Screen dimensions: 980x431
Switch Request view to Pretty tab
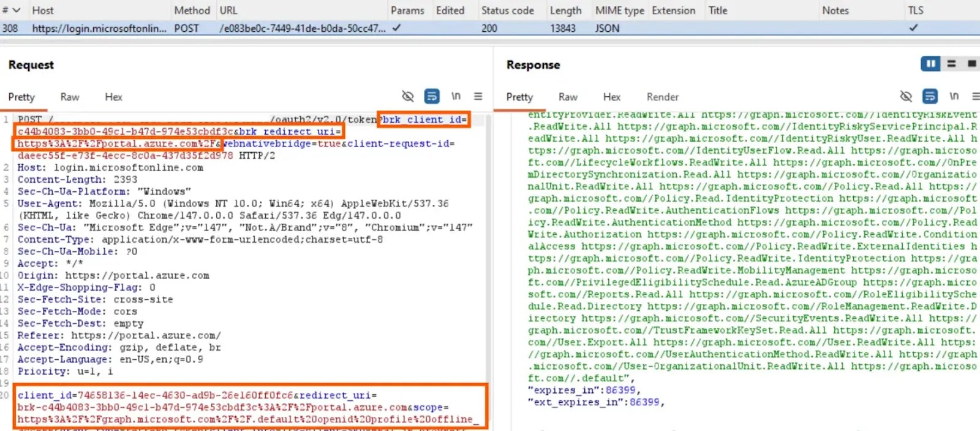click(x=21, y=97)
